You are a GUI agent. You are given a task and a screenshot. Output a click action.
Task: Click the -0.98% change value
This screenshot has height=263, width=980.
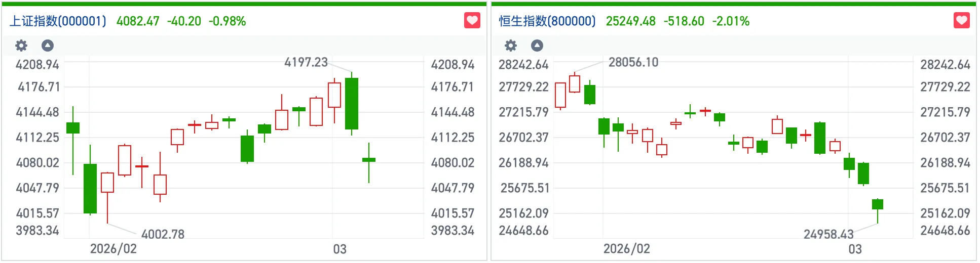228,21
